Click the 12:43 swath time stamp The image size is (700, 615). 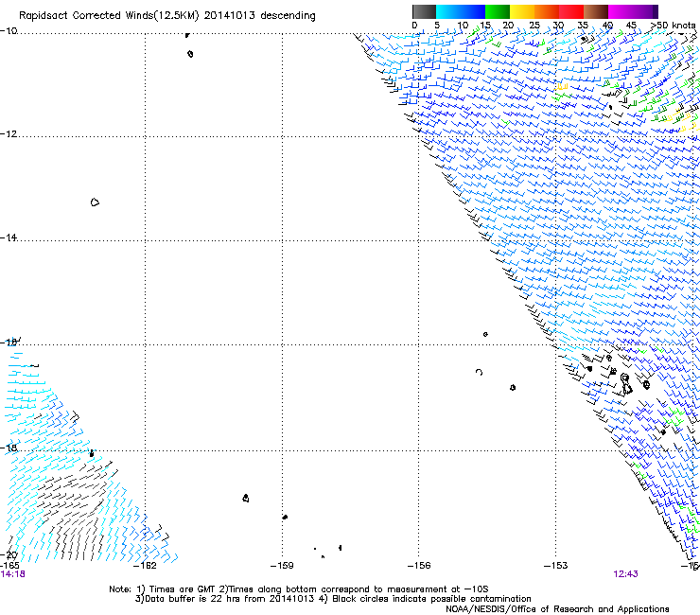625,574
